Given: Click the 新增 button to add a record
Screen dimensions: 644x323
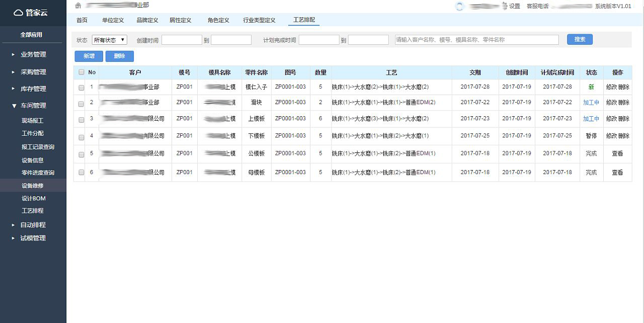Looking at the screenshot, I should (89, 56).
